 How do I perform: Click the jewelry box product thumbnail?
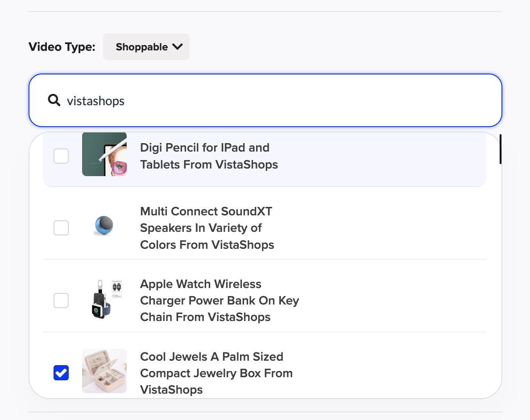pos(104,371)
